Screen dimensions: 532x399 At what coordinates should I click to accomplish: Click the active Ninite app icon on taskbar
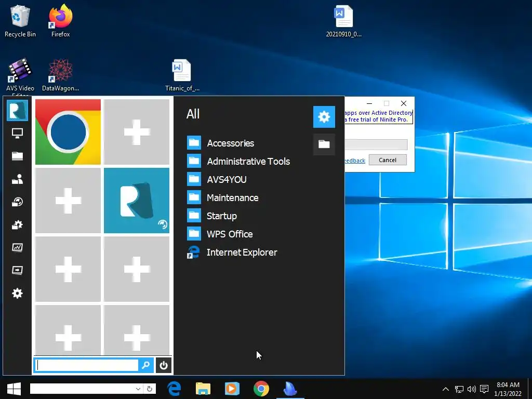(290, 389)
